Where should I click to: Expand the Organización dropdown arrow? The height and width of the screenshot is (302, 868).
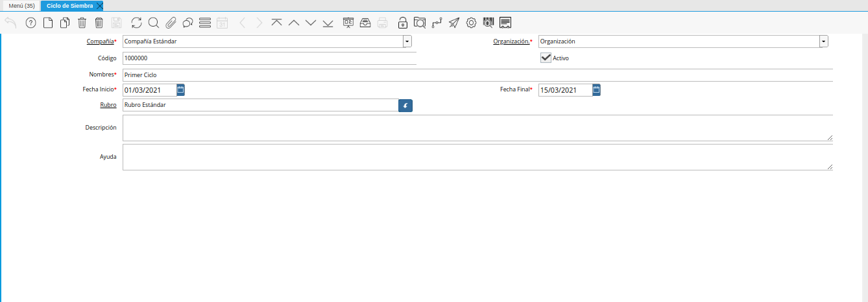click(823, 41)
